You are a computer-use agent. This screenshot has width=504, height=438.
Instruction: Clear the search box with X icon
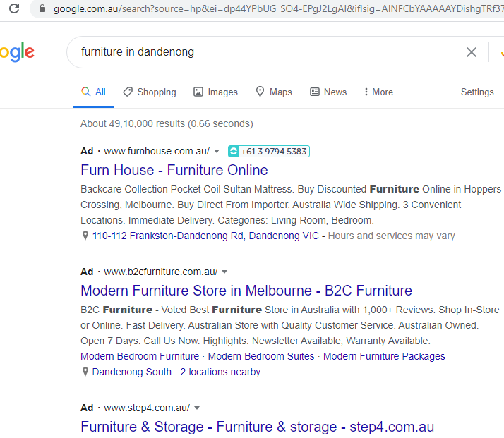471,52
